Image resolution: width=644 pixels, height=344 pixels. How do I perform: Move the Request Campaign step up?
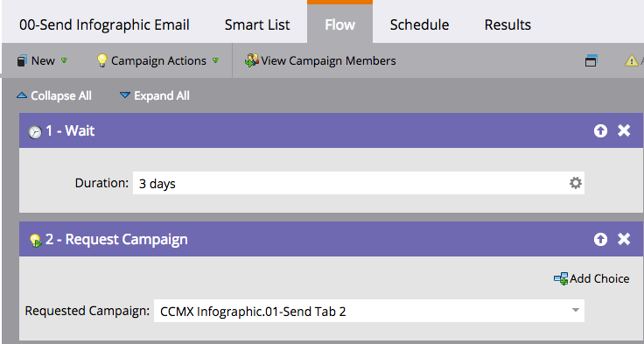click(600, 239)
